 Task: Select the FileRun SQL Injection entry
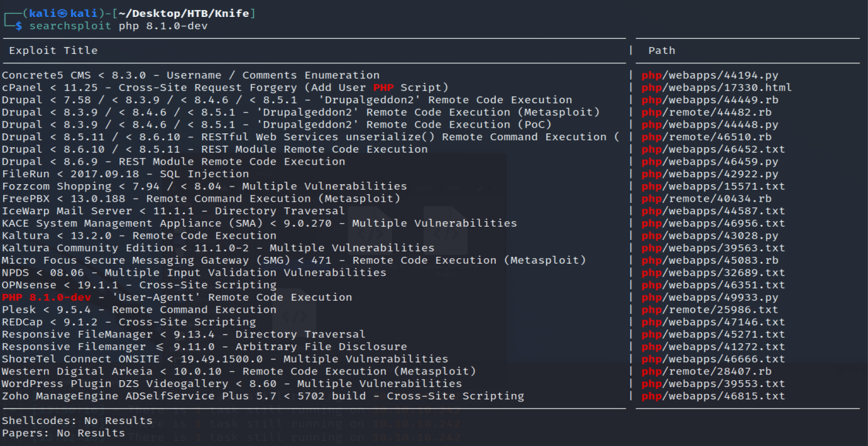click(x=125, y=174)
